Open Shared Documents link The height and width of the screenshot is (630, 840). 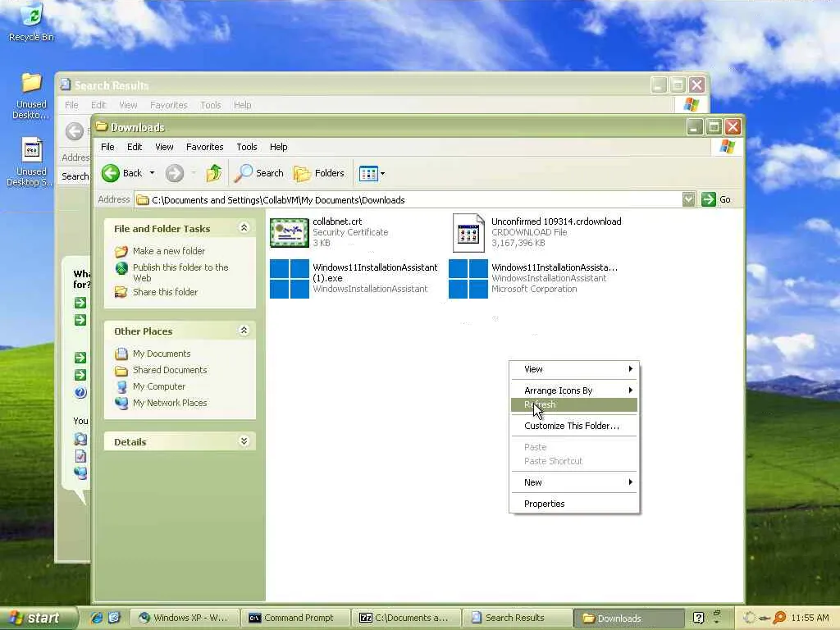tap(170, 370)
